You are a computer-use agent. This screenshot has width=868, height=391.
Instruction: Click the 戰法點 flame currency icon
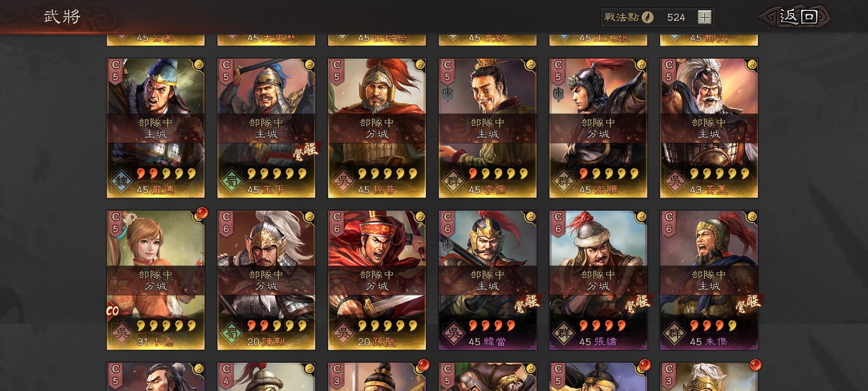click(648, 17)
